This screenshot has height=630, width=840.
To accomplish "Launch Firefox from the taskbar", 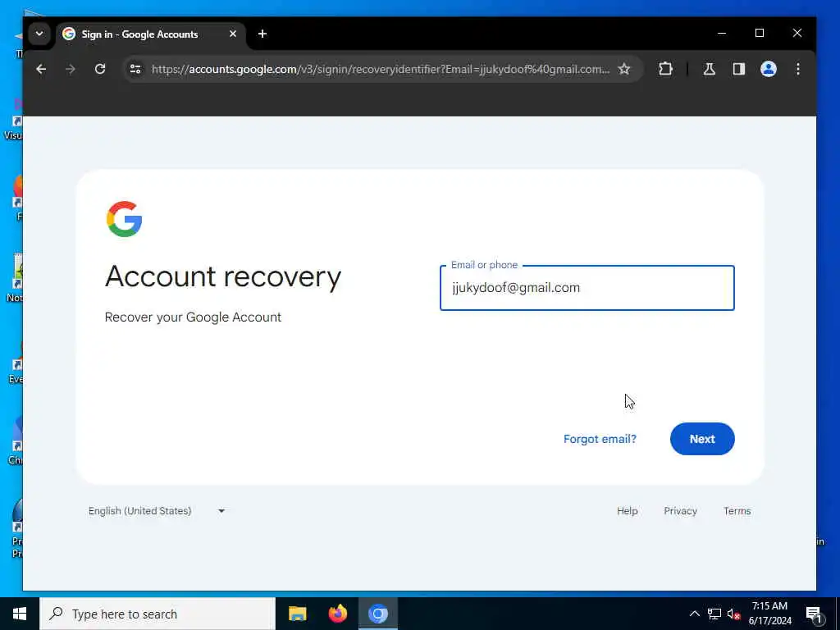I will click(337, 614).
